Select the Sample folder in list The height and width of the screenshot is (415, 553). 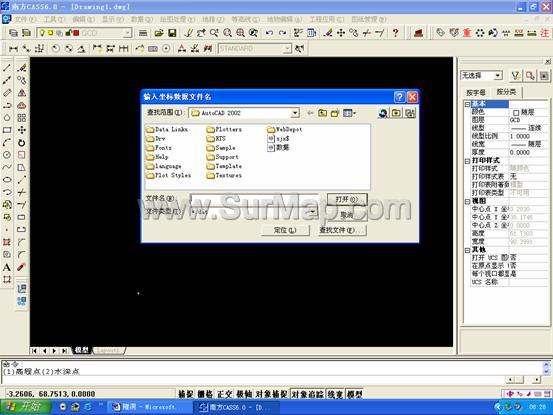[x=221, y=148]
